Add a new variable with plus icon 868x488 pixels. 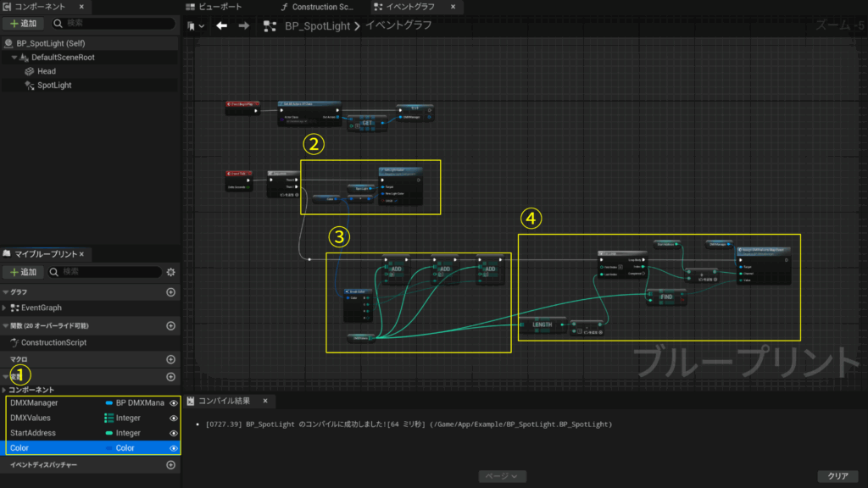(x=170, y=377)
